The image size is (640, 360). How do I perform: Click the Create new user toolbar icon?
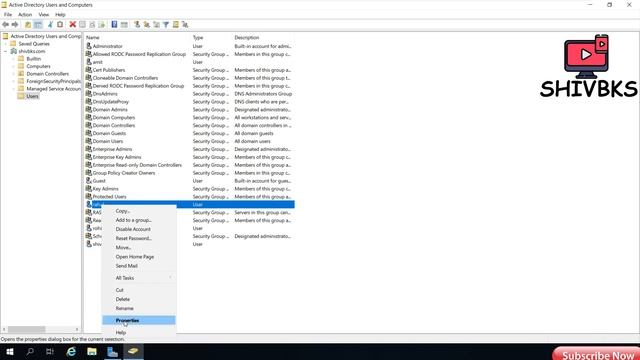tap(137, 25)
